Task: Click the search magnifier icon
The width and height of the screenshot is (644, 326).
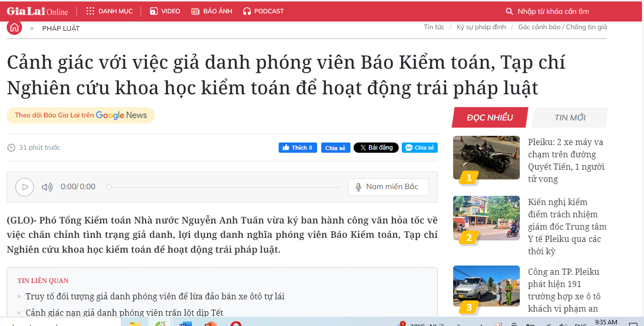Action: 509,11
